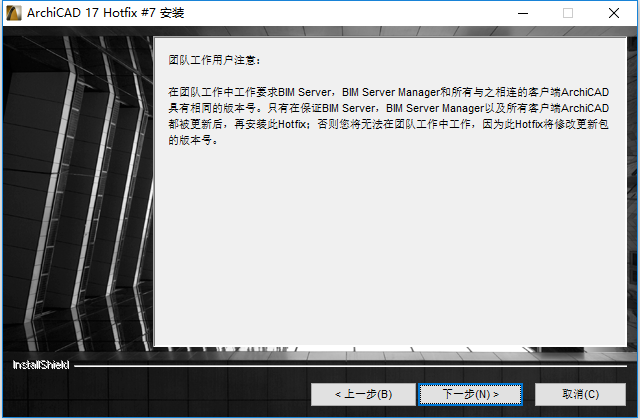Proceed with the 下一步(N) button
The height and width of the screenshot is (420, 640).
pyautogui.click(x=471, y=394)
